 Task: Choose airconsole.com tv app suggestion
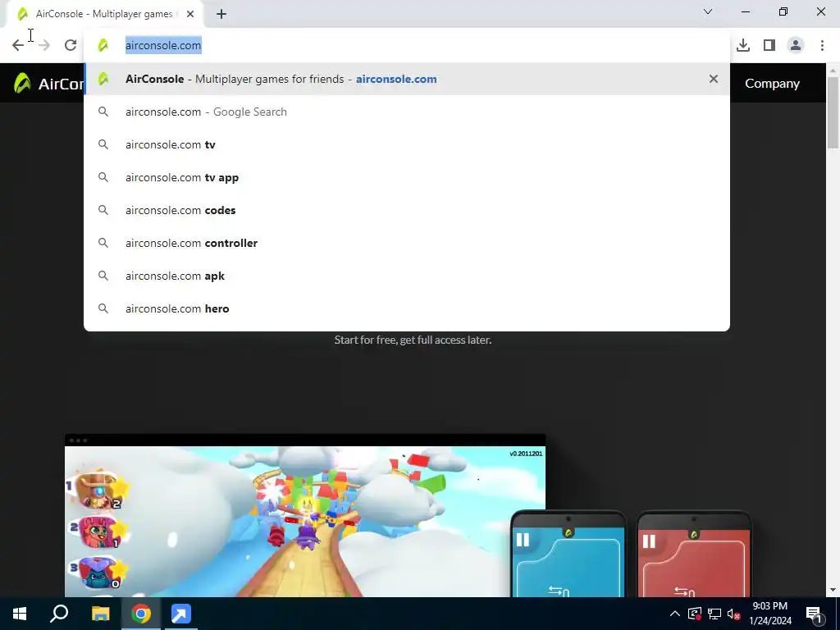point(407,177)
